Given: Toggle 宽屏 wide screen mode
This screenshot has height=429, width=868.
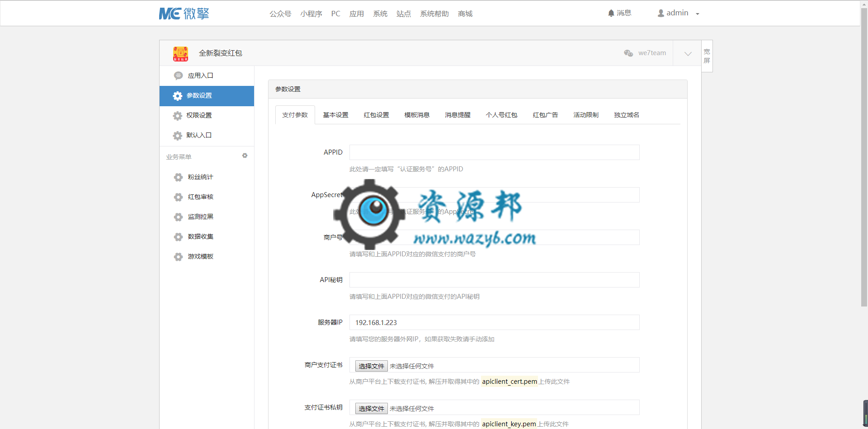Looking at the screenshot, I should [707, 56].
